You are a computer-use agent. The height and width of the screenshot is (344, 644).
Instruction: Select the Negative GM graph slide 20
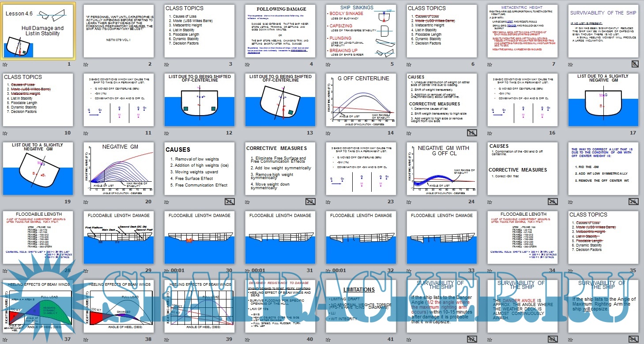(x=119, y=168)
